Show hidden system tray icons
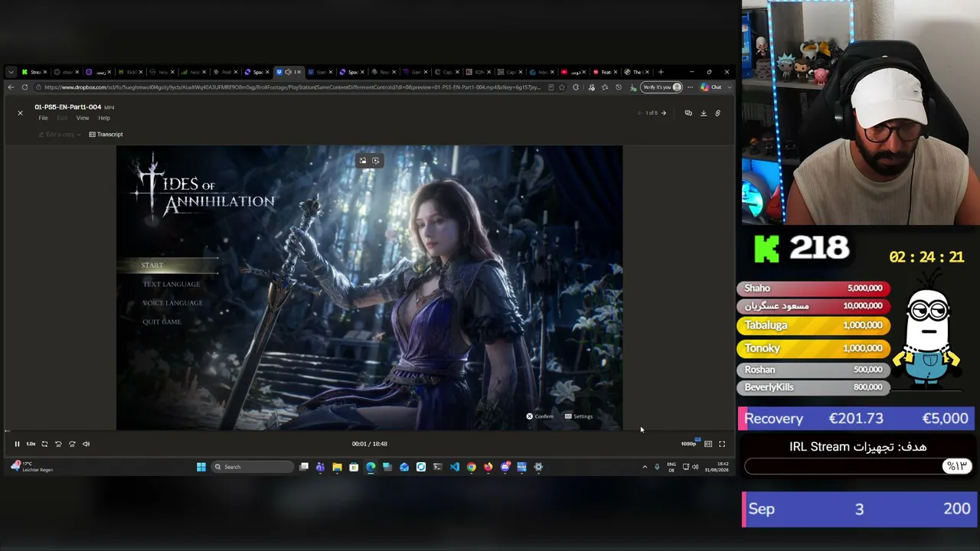This screenshot has width=980, height=551. coord(645,467)
